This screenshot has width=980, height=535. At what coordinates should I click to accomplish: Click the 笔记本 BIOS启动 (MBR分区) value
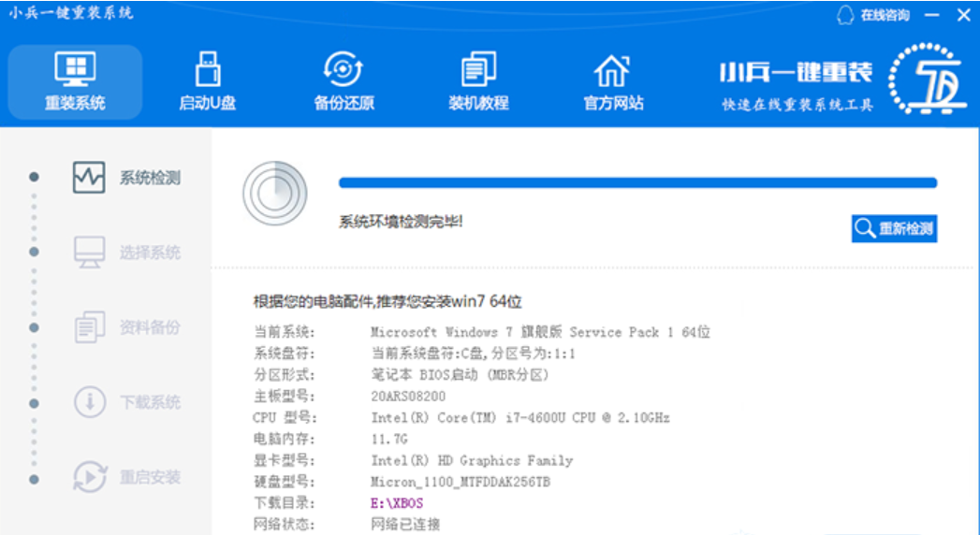(x=460, y=375)
